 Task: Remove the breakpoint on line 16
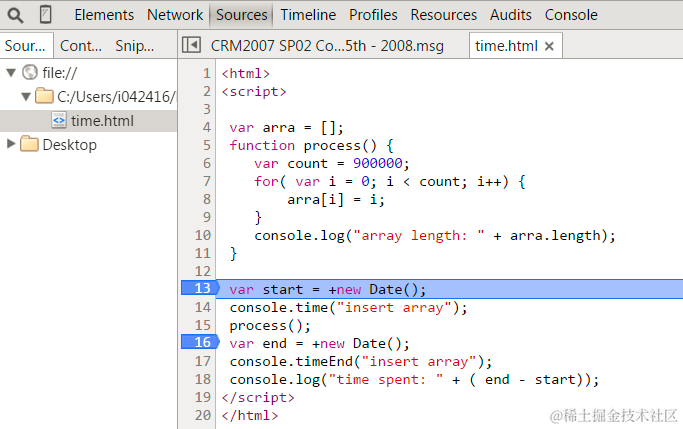(x=200, y=342)
